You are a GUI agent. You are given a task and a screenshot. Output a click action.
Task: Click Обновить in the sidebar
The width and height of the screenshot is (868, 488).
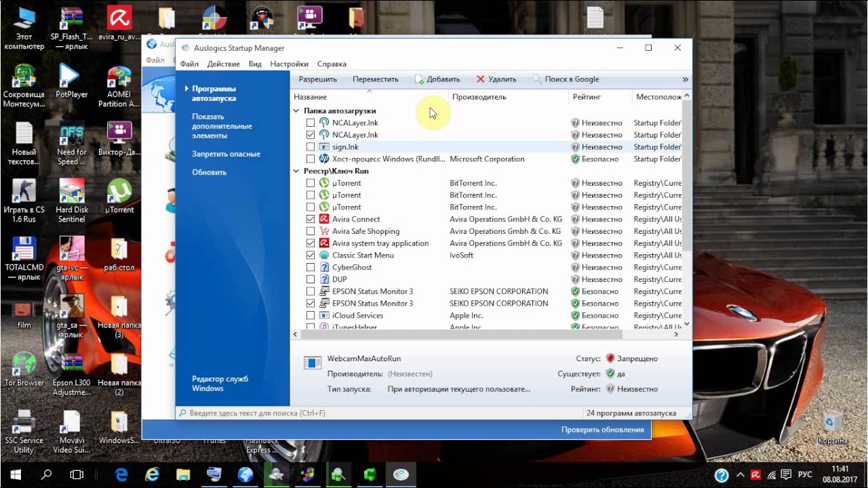[x=209, y=172]
